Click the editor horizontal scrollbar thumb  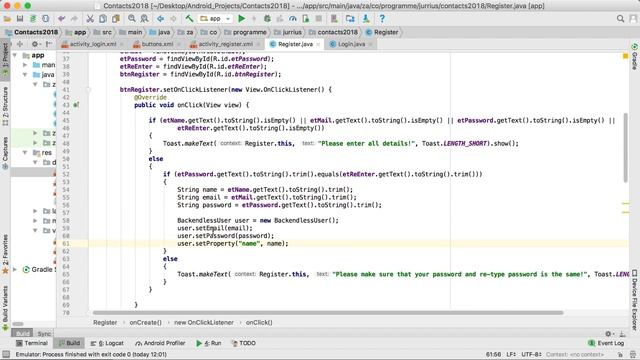328,313
